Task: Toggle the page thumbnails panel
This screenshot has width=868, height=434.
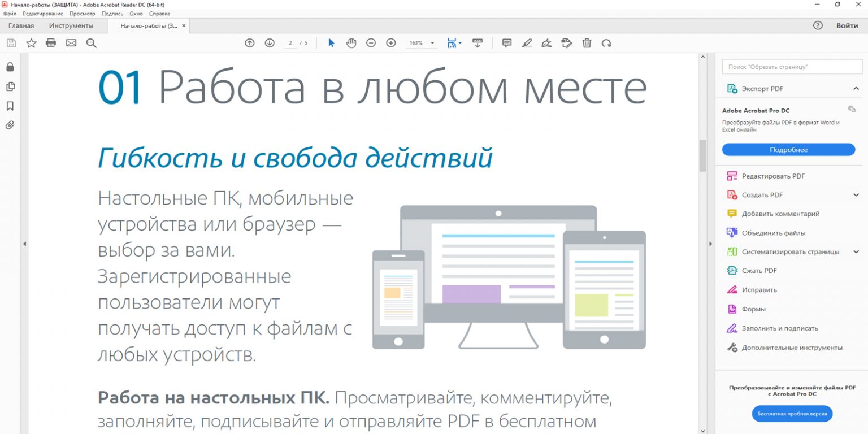Action: tap(9, 86)
